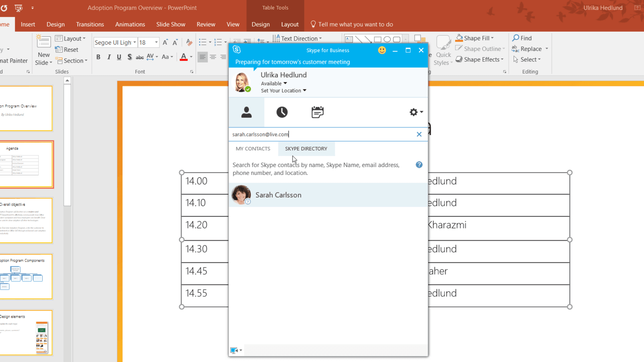644x362 pixels.
Task: Click the smiley feedback icon in Skype
Action: point(382,50)
